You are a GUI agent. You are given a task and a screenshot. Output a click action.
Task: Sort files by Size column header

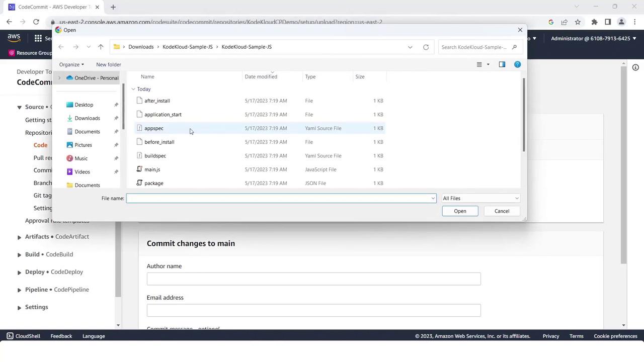360,76
